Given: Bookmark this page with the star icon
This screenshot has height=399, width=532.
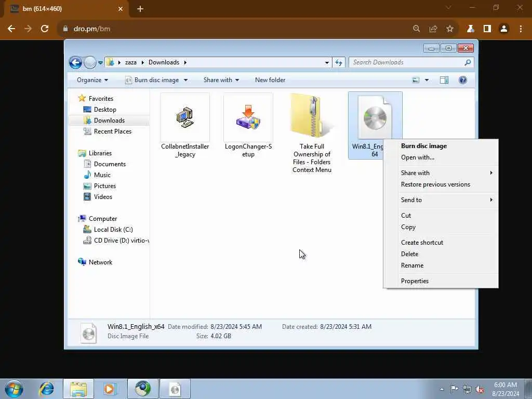Looking at the screenshot, I should [450, 29].
